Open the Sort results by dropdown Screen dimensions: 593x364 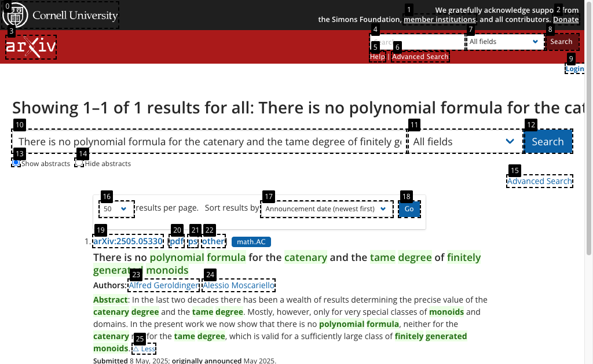(327, 209)
